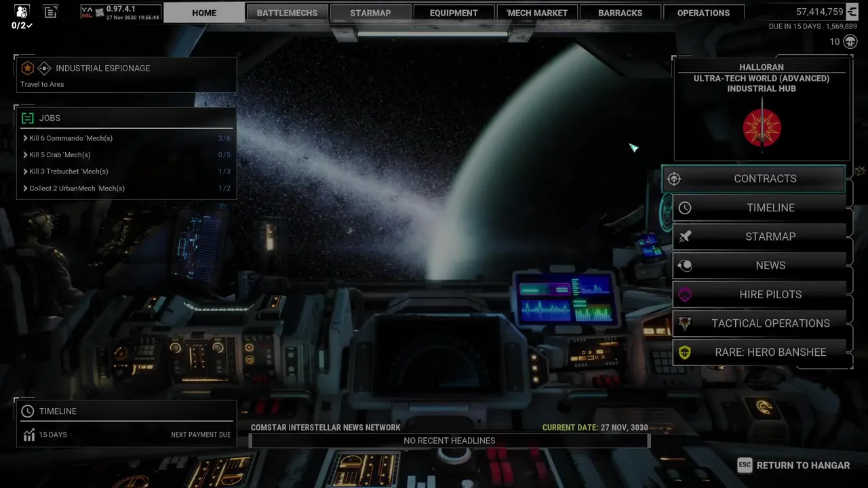Click the News button's round icon
The width and height of the screenshot is (868, 488).
[x=685, y=266]
